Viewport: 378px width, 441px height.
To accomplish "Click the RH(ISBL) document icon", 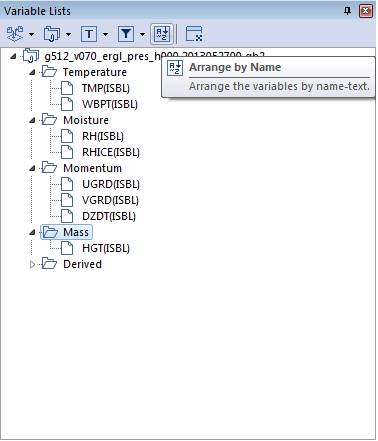I will click(x=67, y=136).
